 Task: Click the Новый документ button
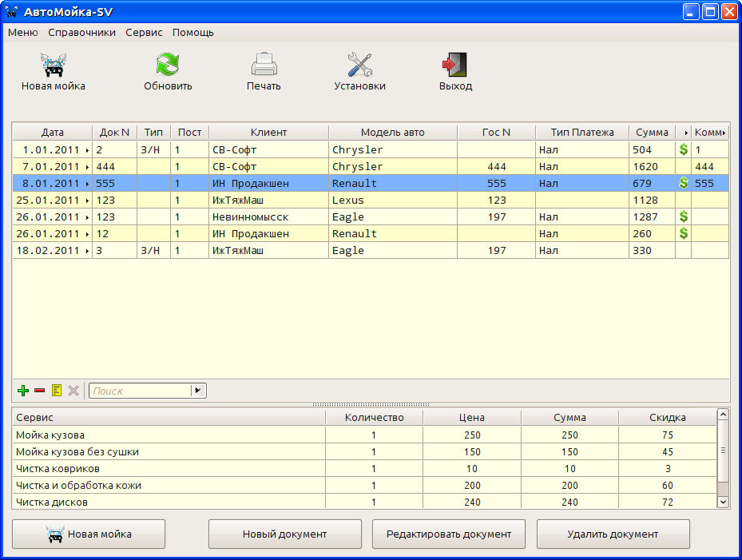284,534
